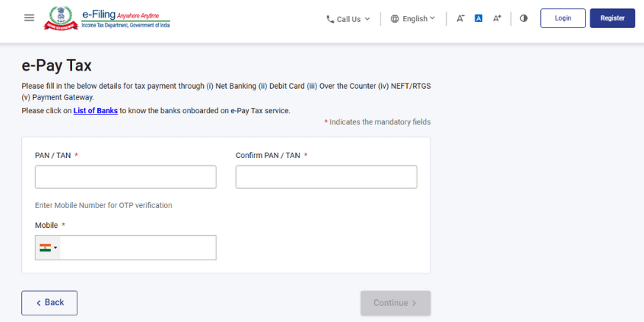Screen dimensions: 644x322
Task: Click the Back button
Action: [49, 303]
